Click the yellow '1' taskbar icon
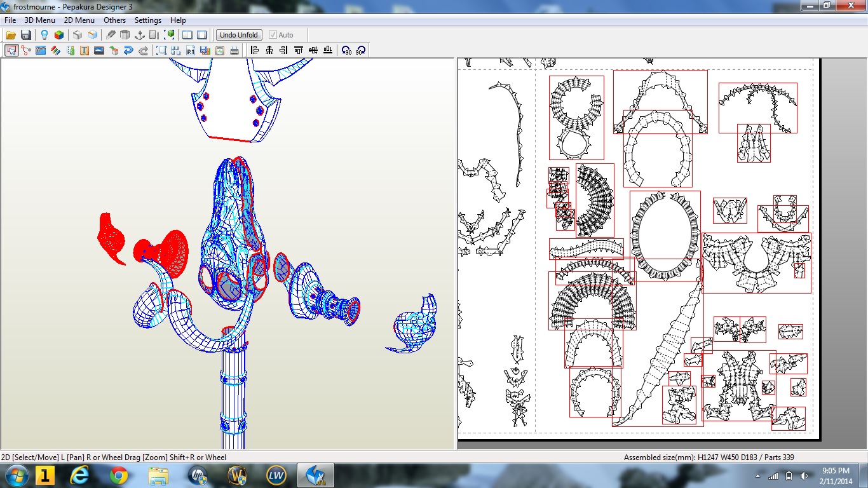 pos(45,475)
